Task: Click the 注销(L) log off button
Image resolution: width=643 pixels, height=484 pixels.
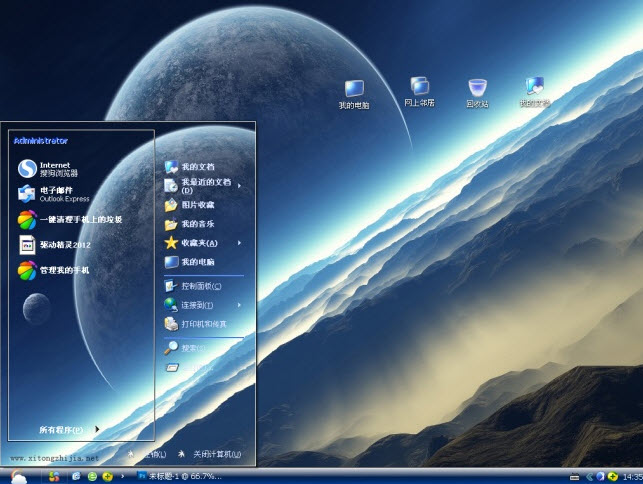Action: [150, 453]
